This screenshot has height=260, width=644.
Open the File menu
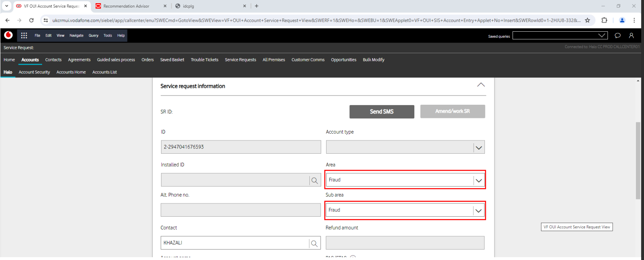[x=37, y=35]
